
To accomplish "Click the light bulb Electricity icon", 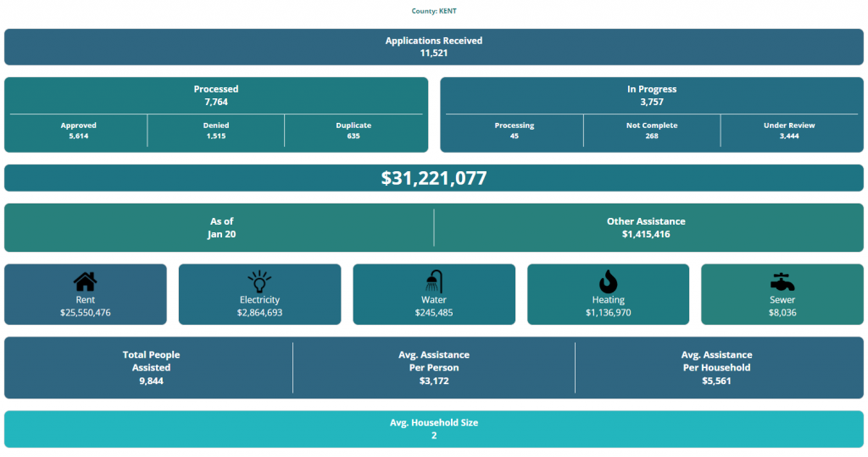I will coord(259,281).
